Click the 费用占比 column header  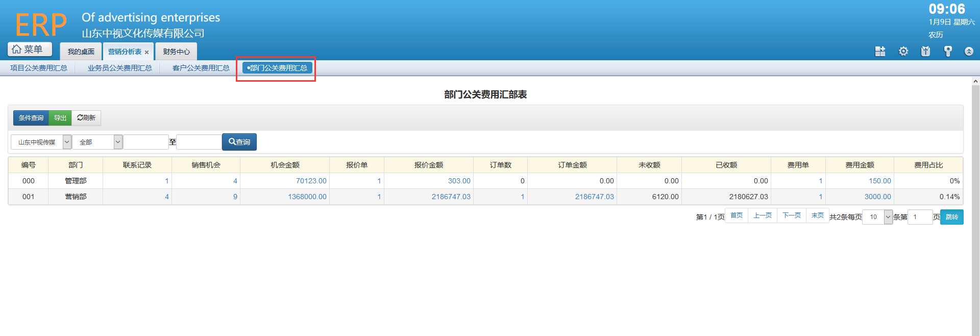[928, 165]
